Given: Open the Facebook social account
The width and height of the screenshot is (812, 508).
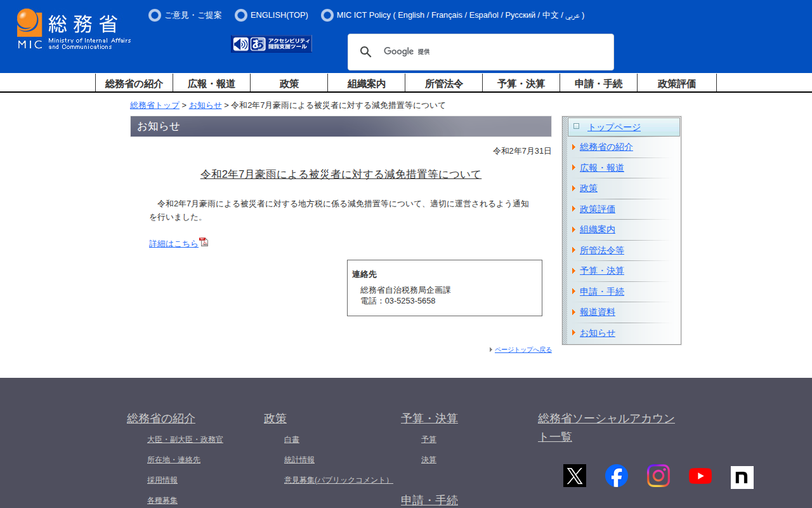Looking at the screenshot, I should click(616, 476).
